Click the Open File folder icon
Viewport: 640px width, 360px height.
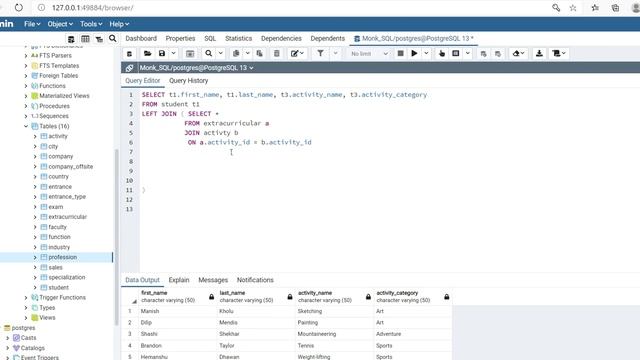[x=147, y=53]
